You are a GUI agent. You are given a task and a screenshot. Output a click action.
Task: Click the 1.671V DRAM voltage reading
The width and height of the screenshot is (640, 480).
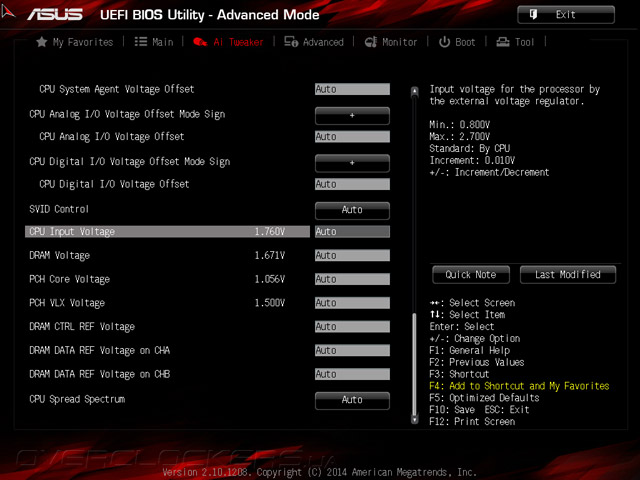pyautogui.click(x=269, y=255)
